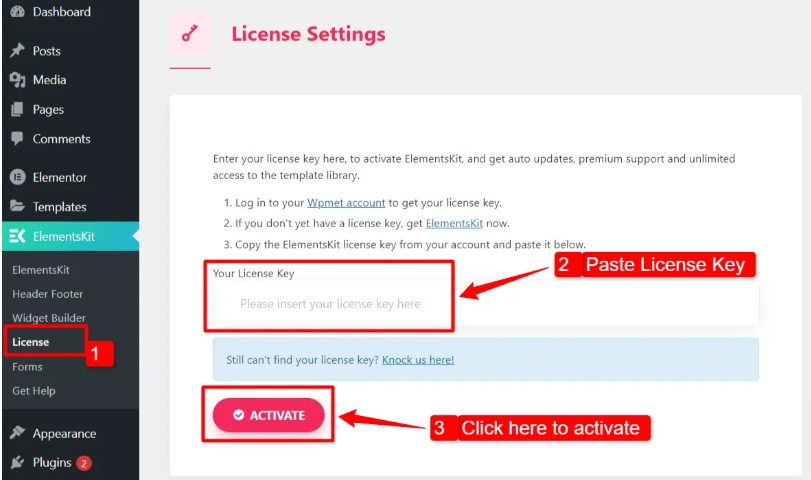Select Widget Builder in the submenu
The height and width of the screenshot is (480, 811).
[x=49, y=318]
